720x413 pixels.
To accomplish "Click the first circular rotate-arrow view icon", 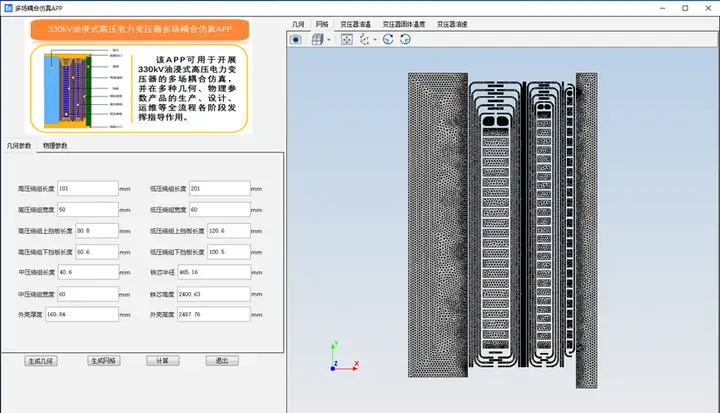I will click(388, 40).
